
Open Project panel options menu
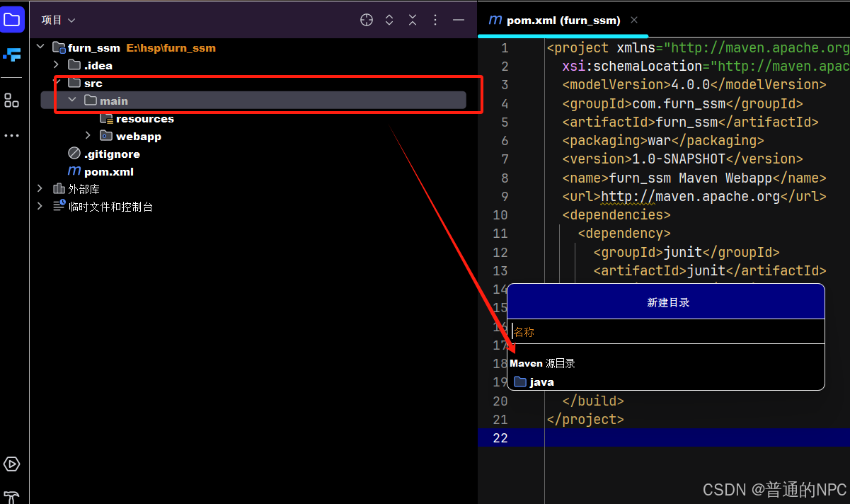(435, 20)
